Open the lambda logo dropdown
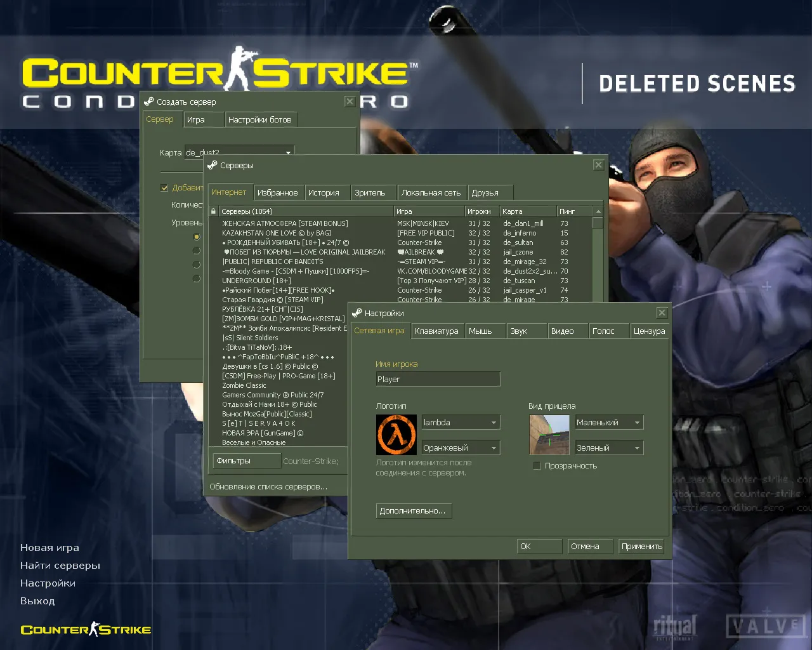 pyautogui.click(x=461, y=423)
